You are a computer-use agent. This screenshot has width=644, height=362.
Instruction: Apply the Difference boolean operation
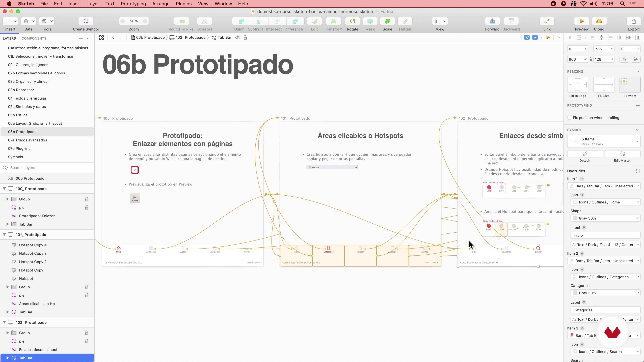coord(295,21)
